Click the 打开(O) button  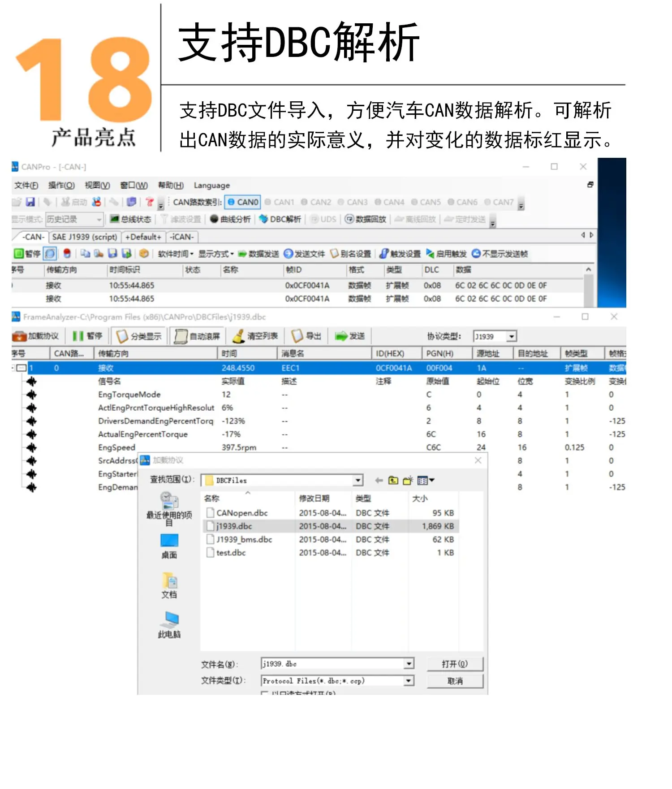tap(455, 664)
